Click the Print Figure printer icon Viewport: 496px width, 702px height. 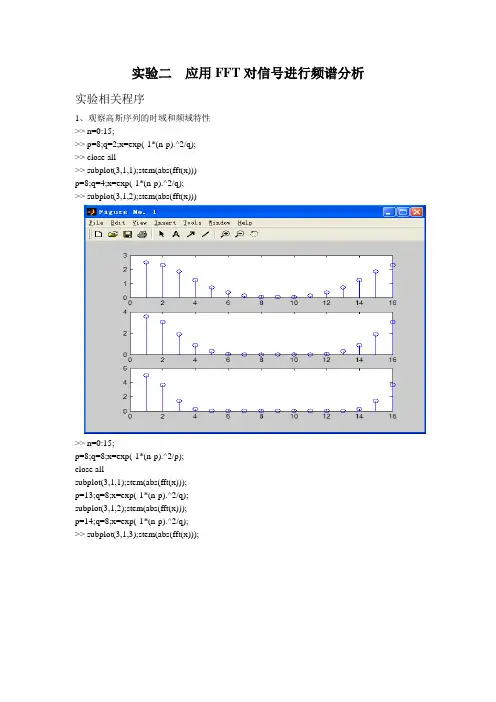click(142, 234)
